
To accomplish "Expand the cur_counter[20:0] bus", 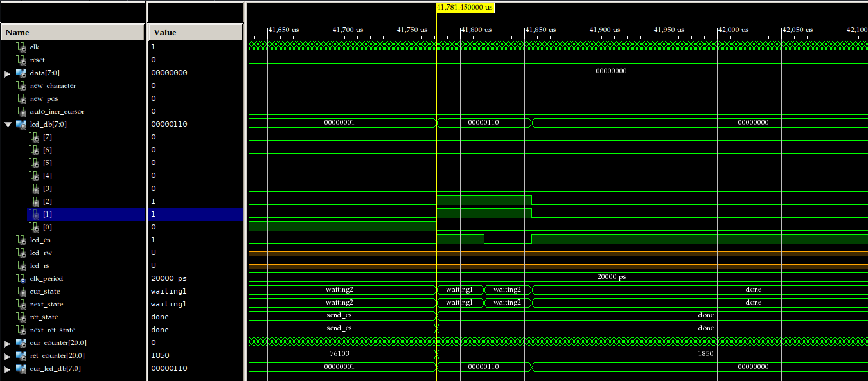I will [8, 343].
